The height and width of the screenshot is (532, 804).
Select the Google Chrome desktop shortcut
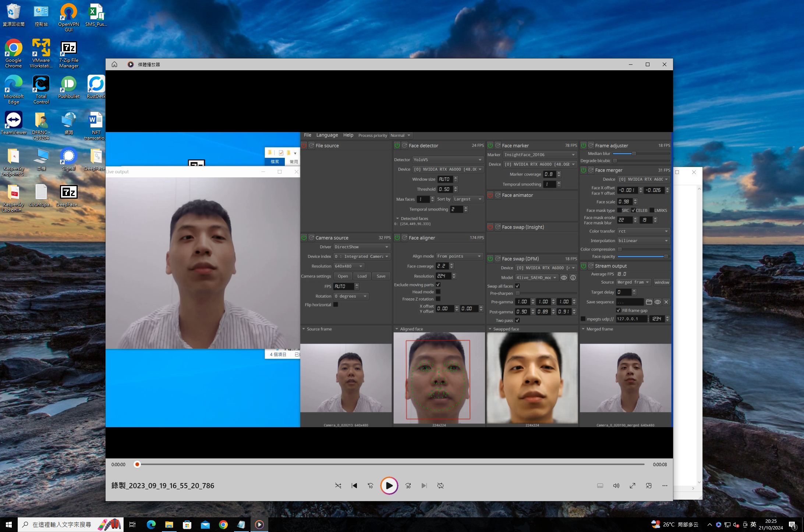14,54
